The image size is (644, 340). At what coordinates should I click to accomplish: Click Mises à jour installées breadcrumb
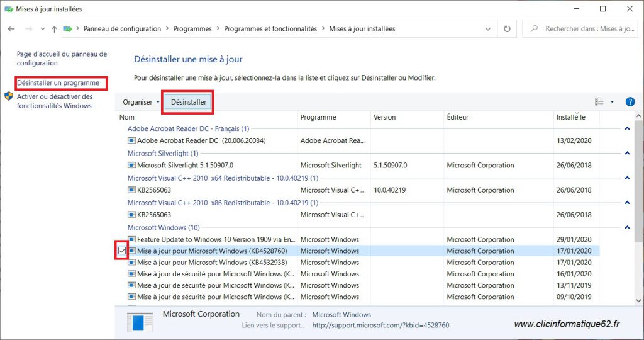(362, 29)
